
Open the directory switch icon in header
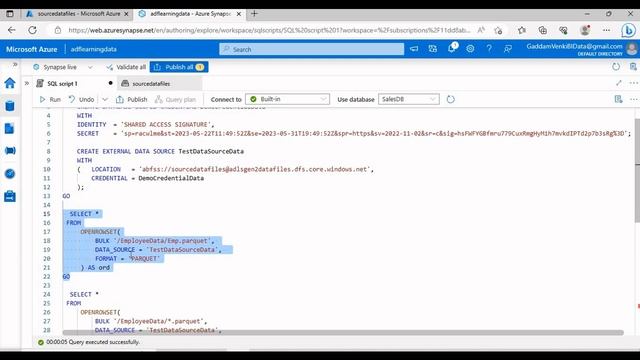click(x=433, y=49)
